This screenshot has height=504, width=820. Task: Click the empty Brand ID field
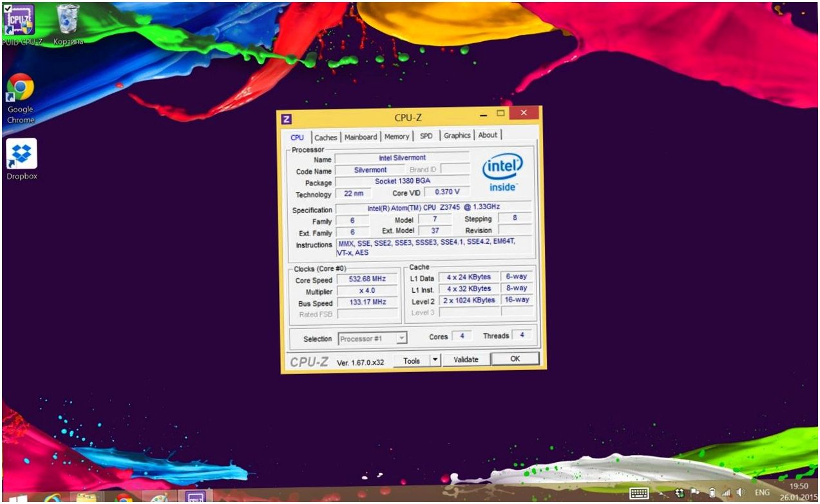pyautogui.click(x=455, y=169)
